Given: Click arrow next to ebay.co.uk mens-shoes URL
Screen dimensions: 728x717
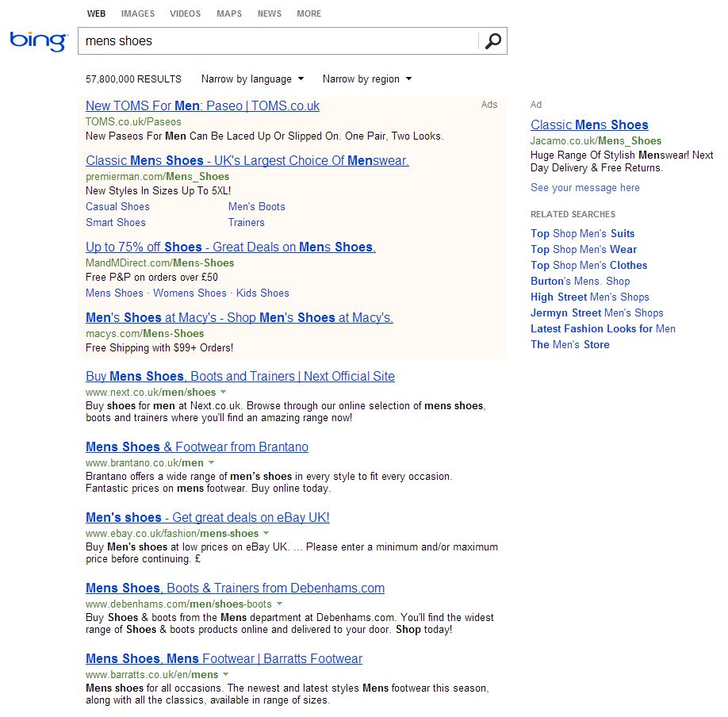Looking at the screenshot, I should (x=266, y=534).
